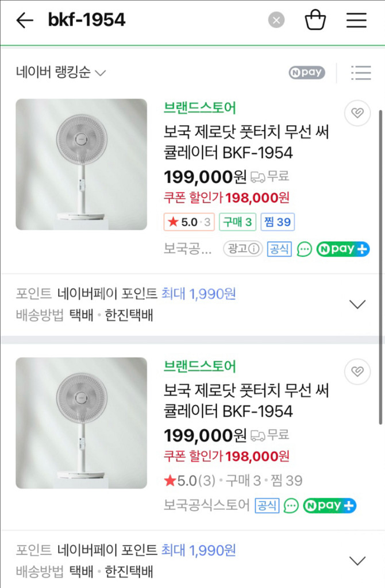The height and width of the screenshot is (588, 385).
Task: Switch to list view layout
Action: click(361, 73)
